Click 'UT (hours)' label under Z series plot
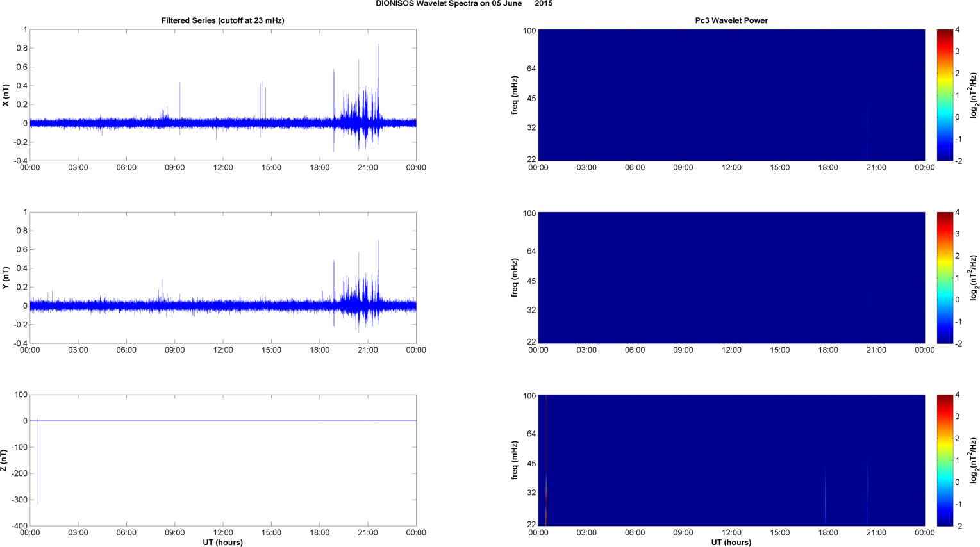Viewport: 980px width, 547px height. tap(223, 543)
